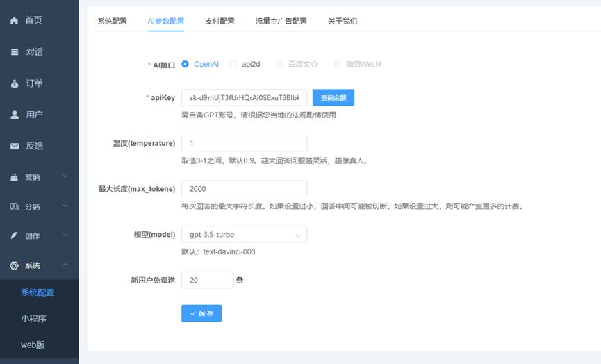601x364 pixels.
Task: Switch to the 支付配置 tab
Action: click(220, 21)
